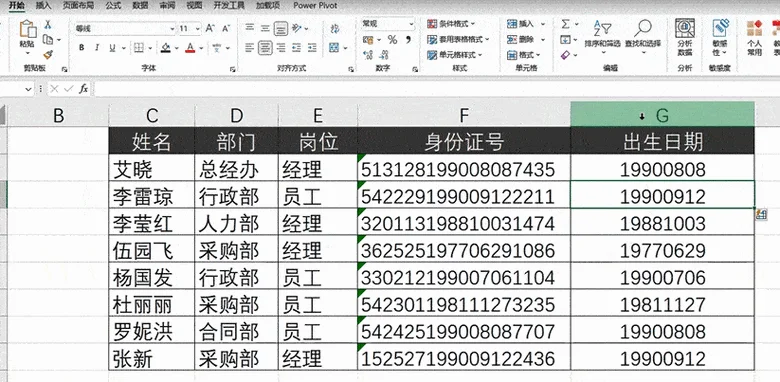Screen dimensions: 780x382
Task: Toggle top align
Action: [x=250, y=28]
